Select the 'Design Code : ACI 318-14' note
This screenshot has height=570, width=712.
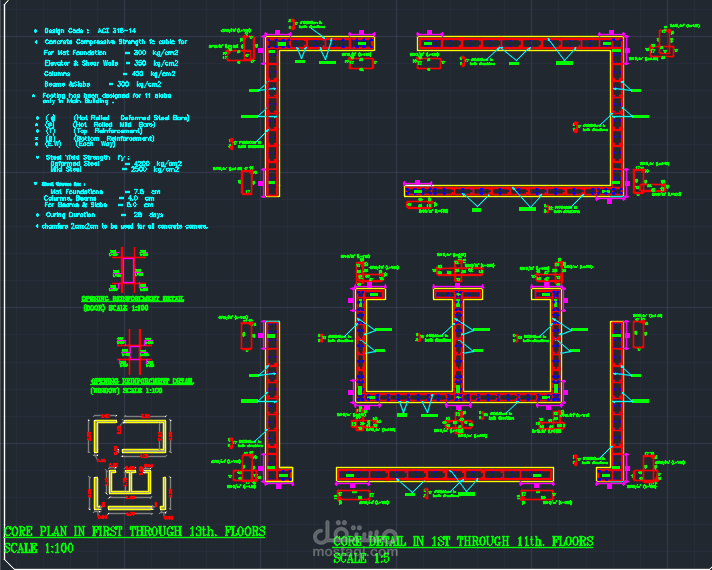[x=90, y=31]
